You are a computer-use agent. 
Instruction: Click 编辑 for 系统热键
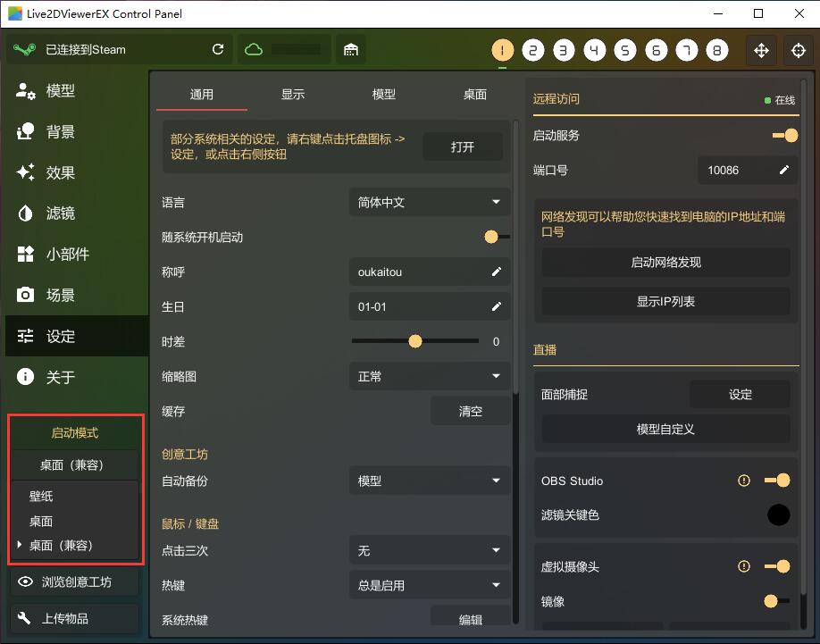coord(470,617)
